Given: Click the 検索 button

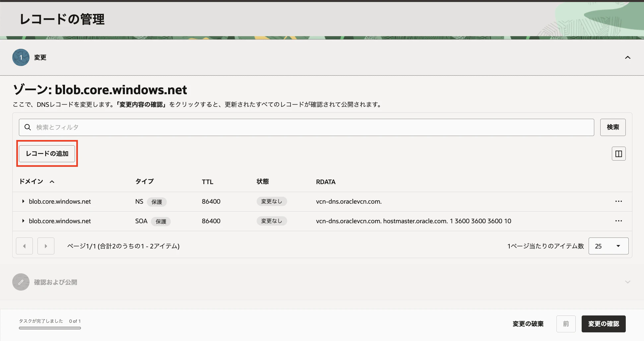Looking at the screenshot, I should click(613, 127).
